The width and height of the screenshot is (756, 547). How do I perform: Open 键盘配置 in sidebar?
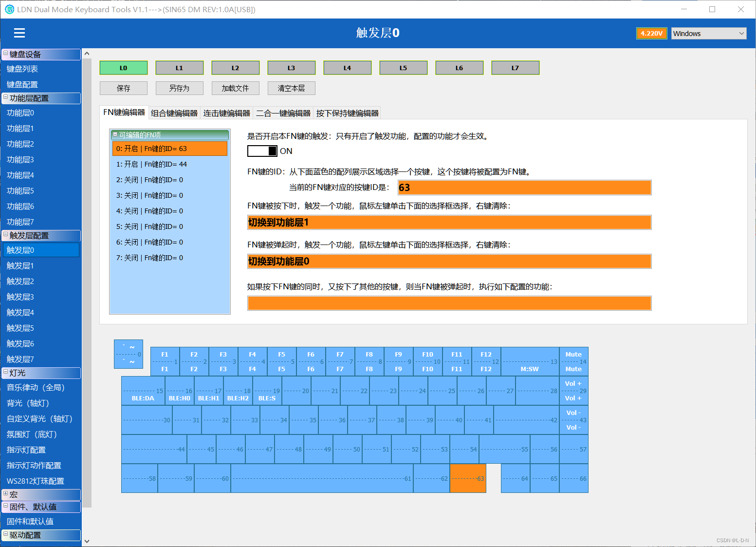(41, 85)
